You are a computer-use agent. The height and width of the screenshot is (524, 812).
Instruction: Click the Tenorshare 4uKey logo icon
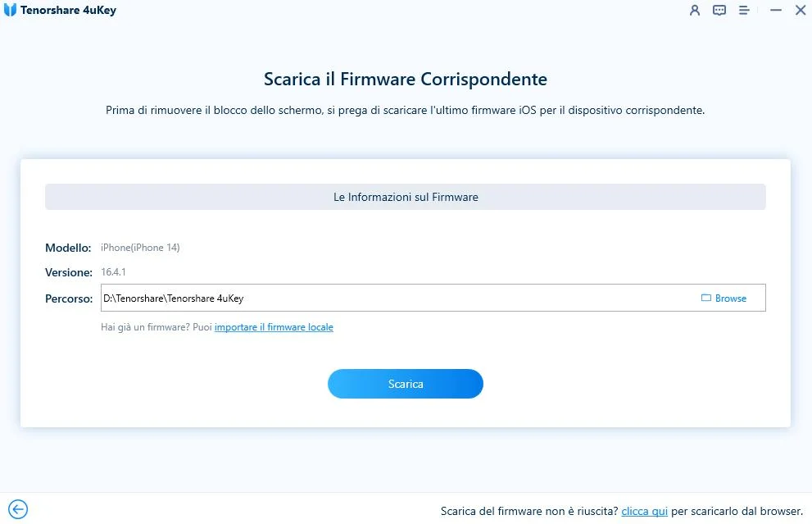click(x=11, y=10)
